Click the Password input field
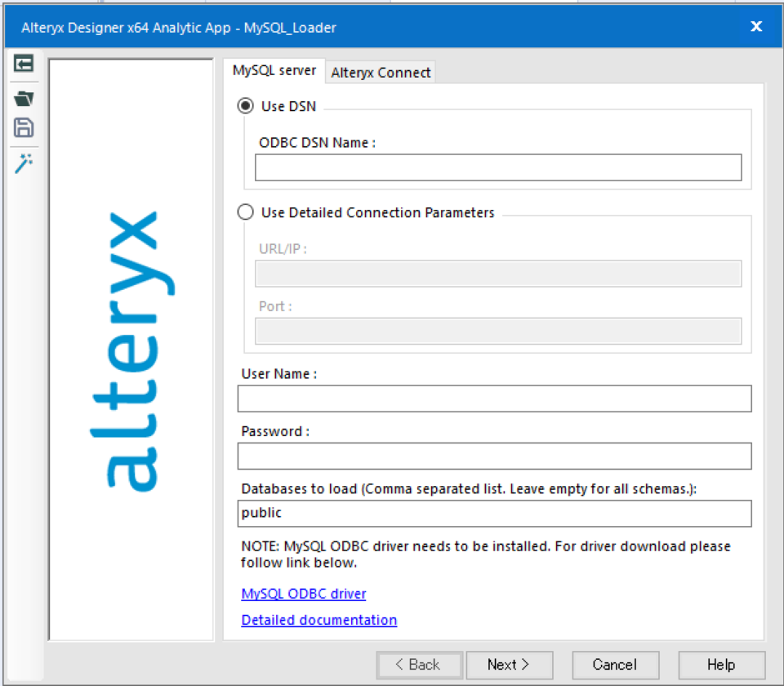 pos(495,456)
